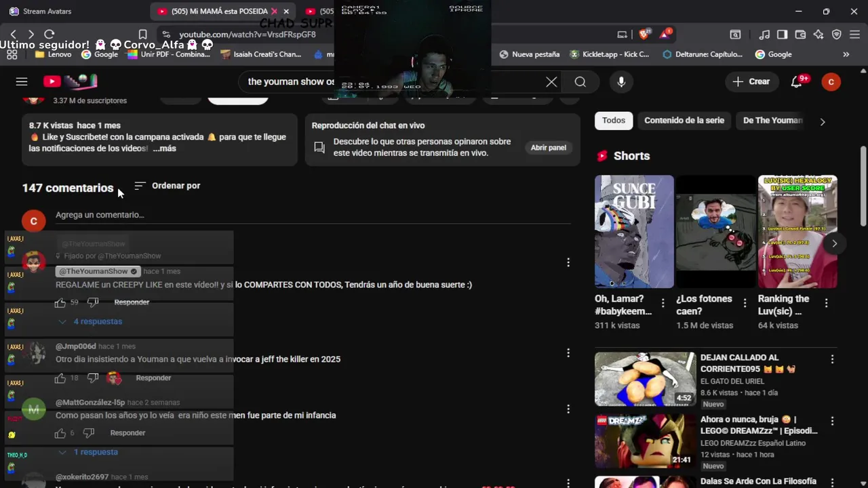Open the Kicklet.app bookmark
The height and width of the screenshot is (488, 868).
point(609,54)
